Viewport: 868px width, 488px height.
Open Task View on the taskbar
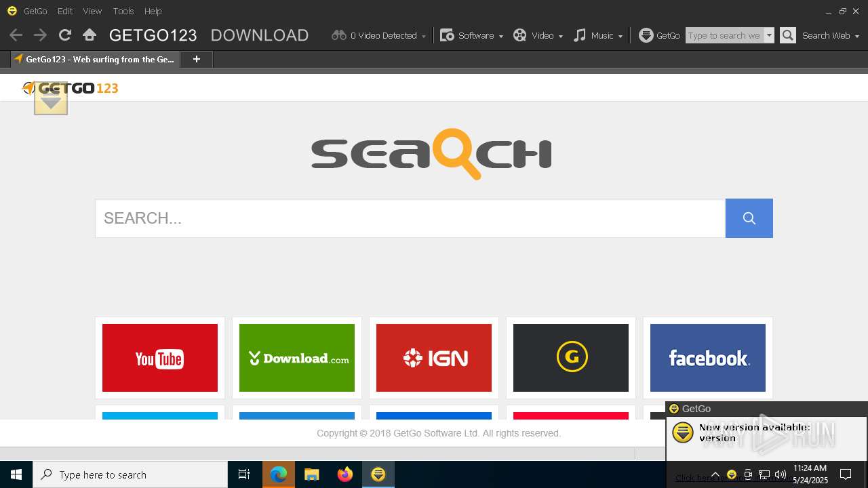click(x=244, y=474)
